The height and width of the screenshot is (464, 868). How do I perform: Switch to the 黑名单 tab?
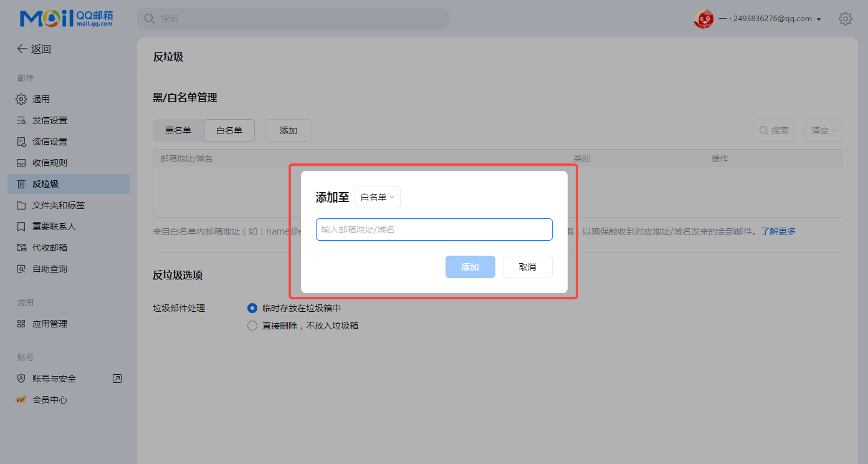(178, 130)
